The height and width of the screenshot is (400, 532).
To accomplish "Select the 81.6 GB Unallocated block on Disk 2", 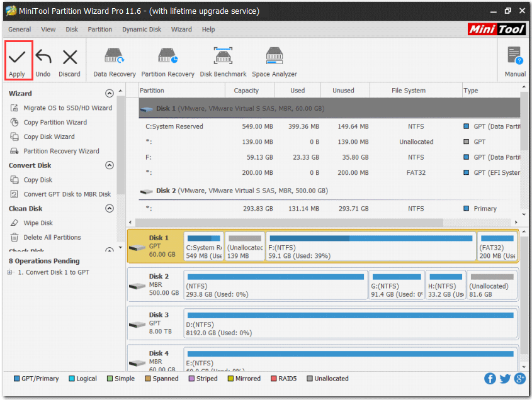I will click(492, 285).
